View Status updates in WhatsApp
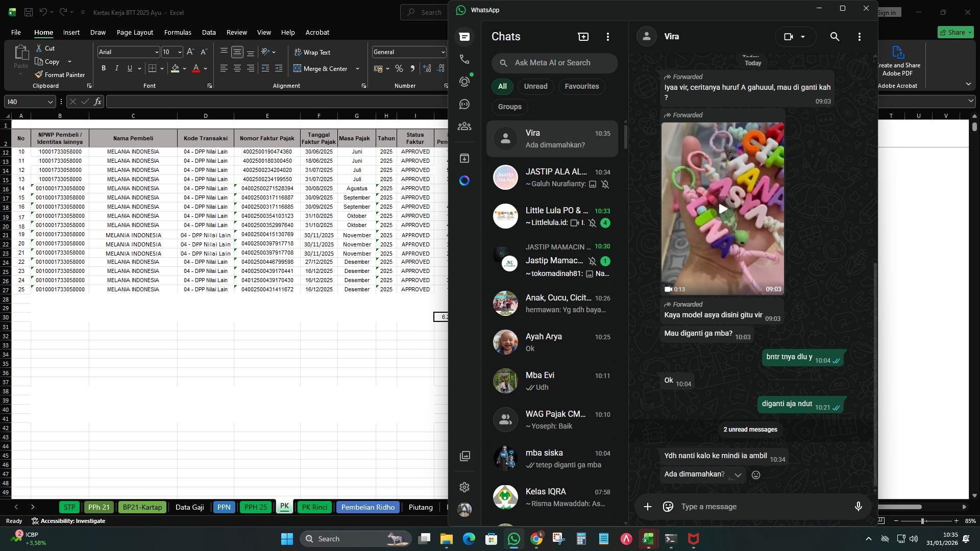This screenshot has width=980, height=551. pos(464,82)
